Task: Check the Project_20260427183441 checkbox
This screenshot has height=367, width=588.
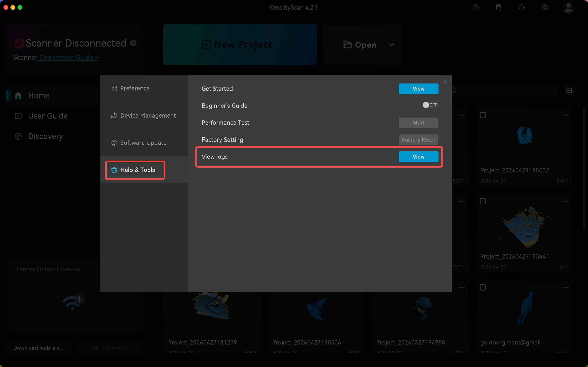Action: [483, 201]
